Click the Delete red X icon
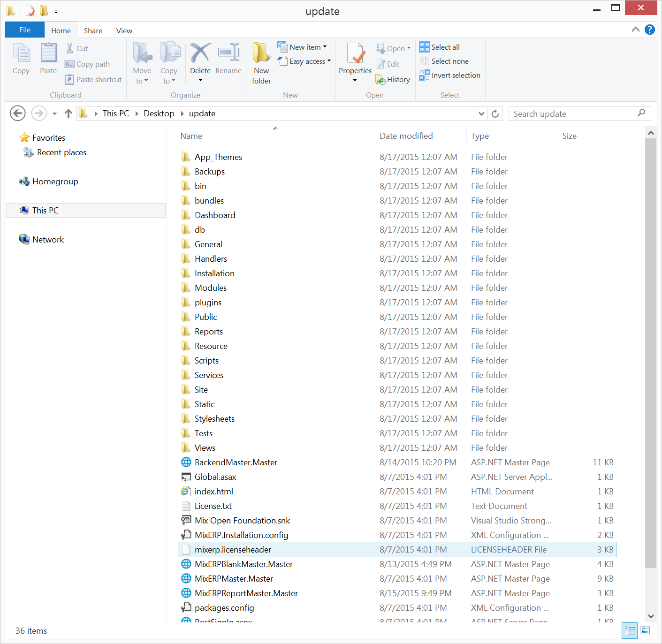Viewport: 662px width, 644px height. (200, 53)
